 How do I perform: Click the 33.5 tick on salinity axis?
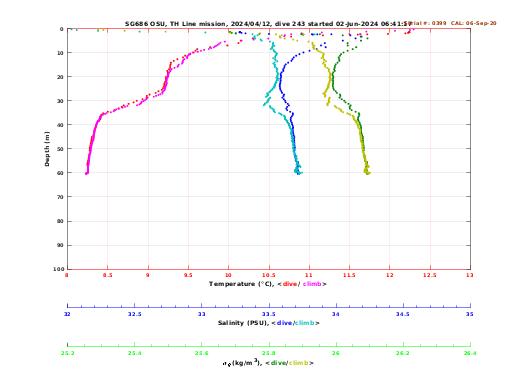269,314
